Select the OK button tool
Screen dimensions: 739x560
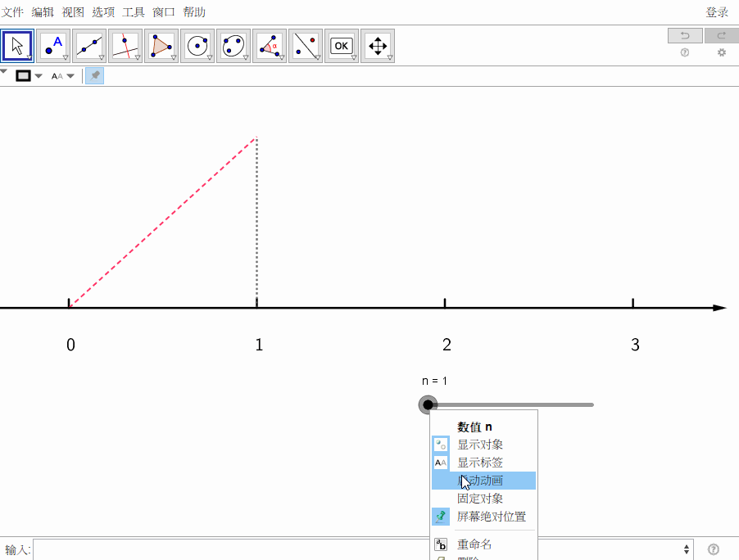tap(342, 46)
